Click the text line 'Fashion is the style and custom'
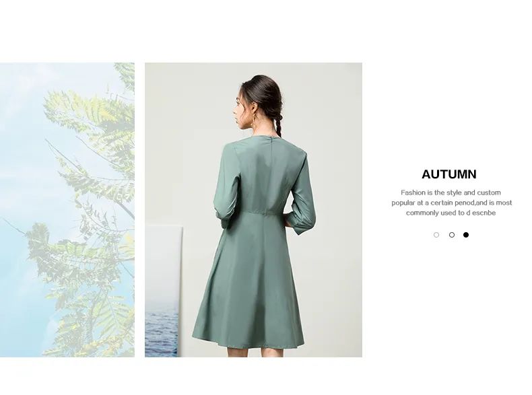Screen dimensions: 532x395 pos(451,192)
